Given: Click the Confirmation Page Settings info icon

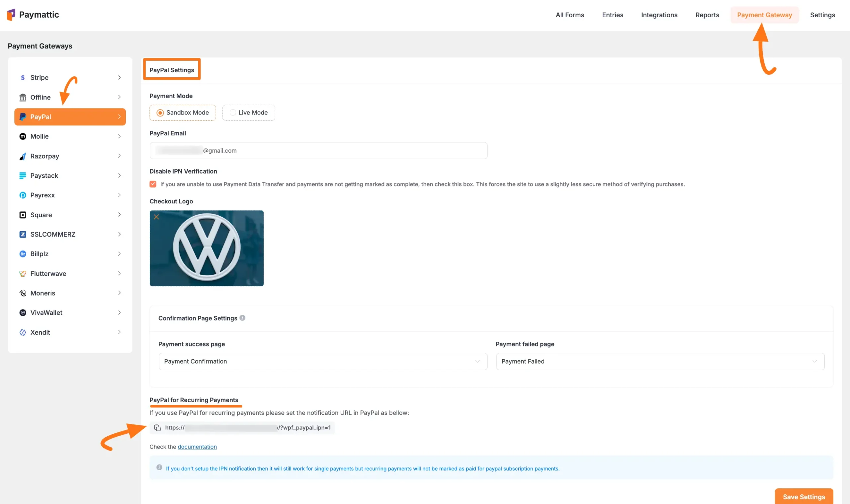Looking at the screenshot, I should [242, 318].
